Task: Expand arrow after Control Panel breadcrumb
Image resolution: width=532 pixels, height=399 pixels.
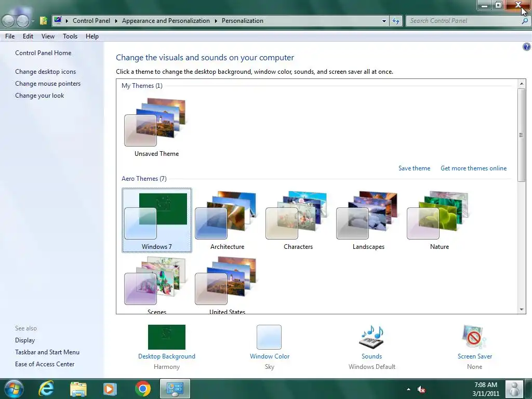Action: (x=116, y=21)
